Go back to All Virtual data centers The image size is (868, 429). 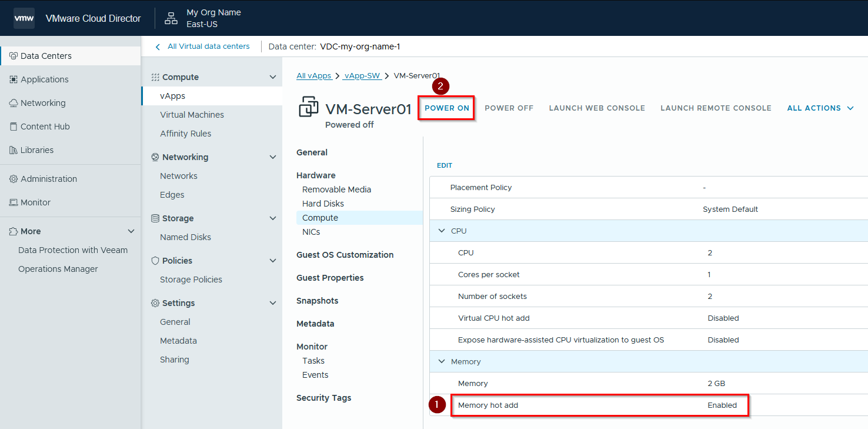209,46
